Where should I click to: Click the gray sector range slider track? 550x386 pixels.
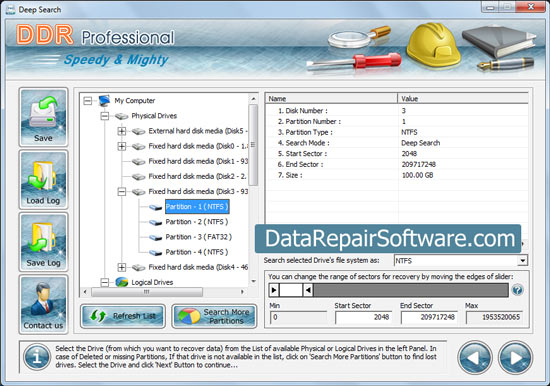click(411, 290)
